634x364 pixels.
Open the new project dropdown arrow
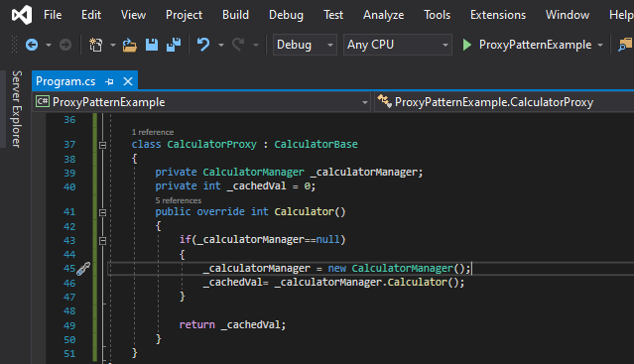click(113, 45)
